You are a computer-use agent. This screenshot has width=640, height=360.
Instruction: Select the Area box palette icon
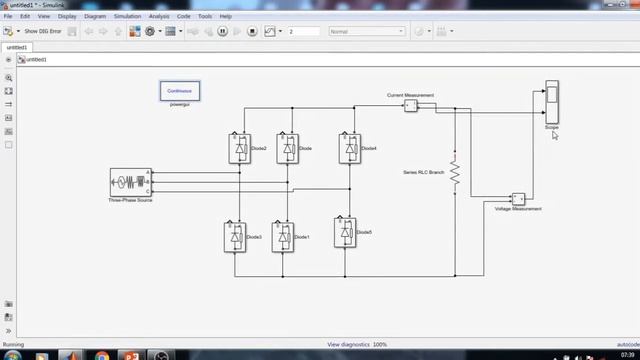tap(9, 145)
